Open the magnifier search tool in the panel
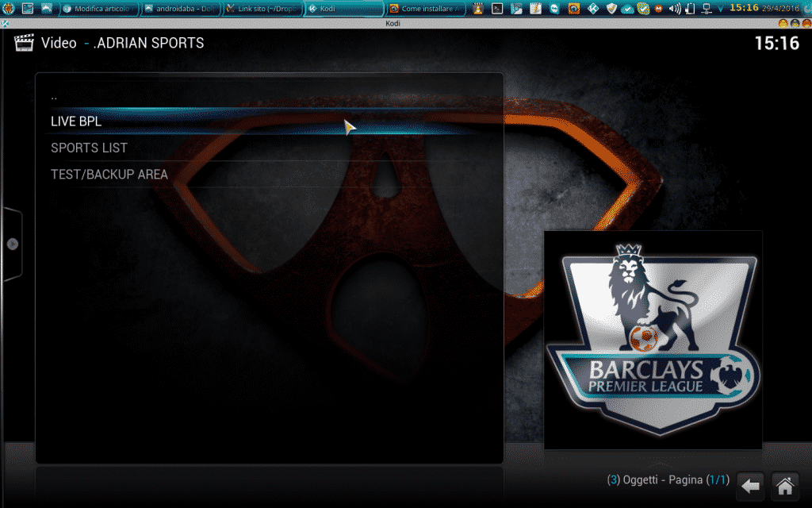812x508 pixels. coord(516,8)
